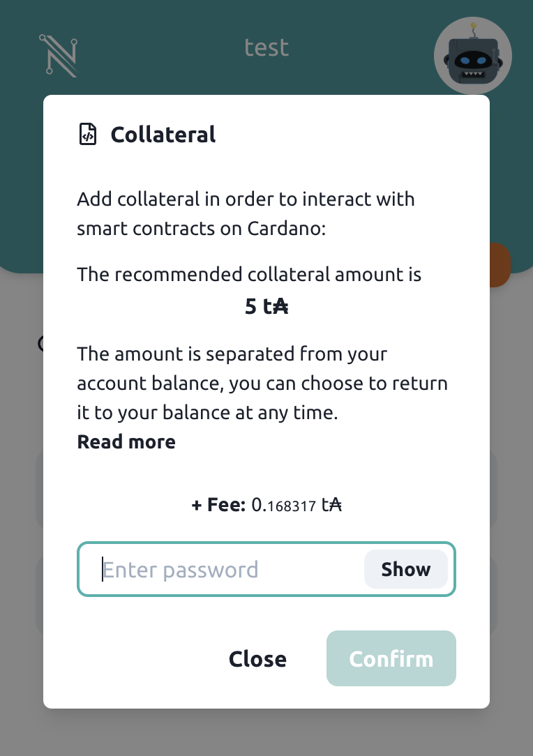Click the "test" account name
533x756 pixels.
tap(266, 48)
